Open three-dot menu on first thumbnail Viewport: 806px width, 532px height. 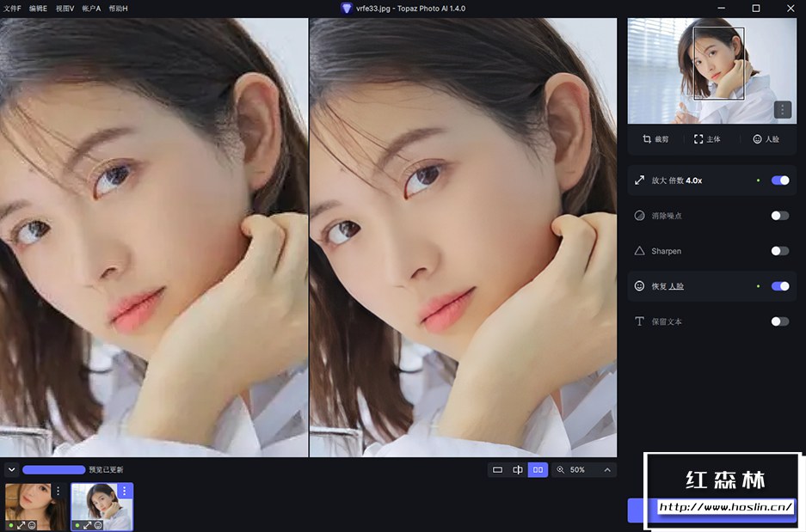click(58, 491)
